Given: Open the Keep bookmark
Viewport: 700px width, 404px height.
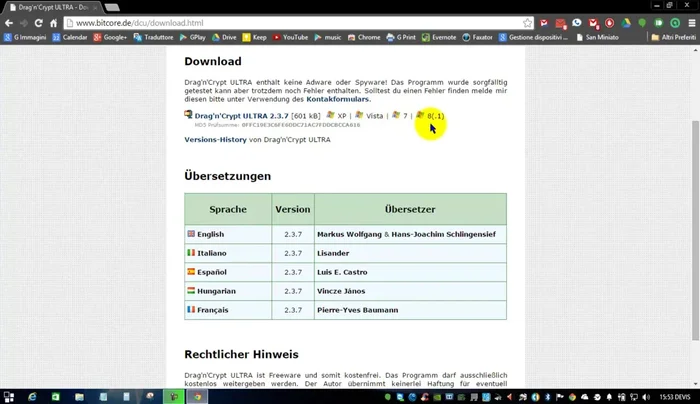Looking at the screenshot, I should click(x=254, y=37).
